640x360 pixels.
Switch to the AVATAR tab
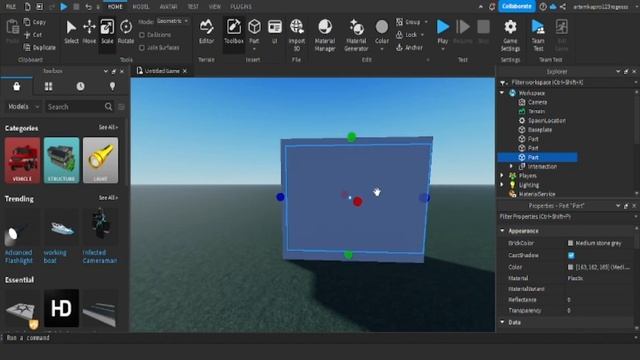pyautogui.click(x=168, y=7)
